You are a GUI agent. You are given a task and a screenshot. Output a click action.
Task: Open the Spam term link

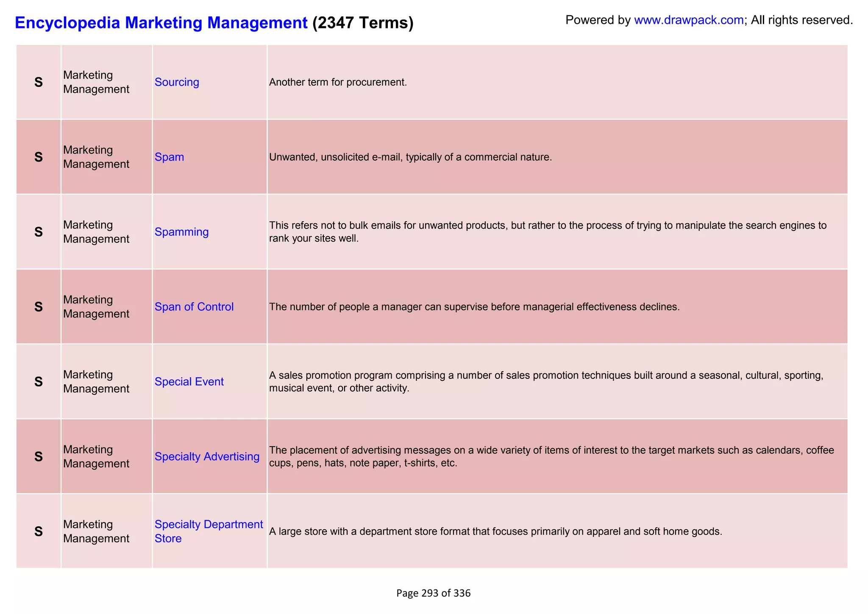coord(169,157)
